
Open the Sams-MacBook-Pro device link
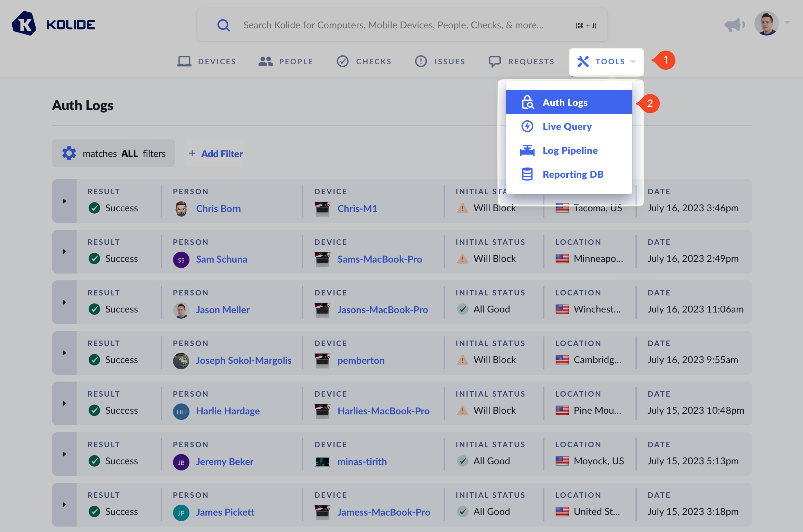click(380, 259)
